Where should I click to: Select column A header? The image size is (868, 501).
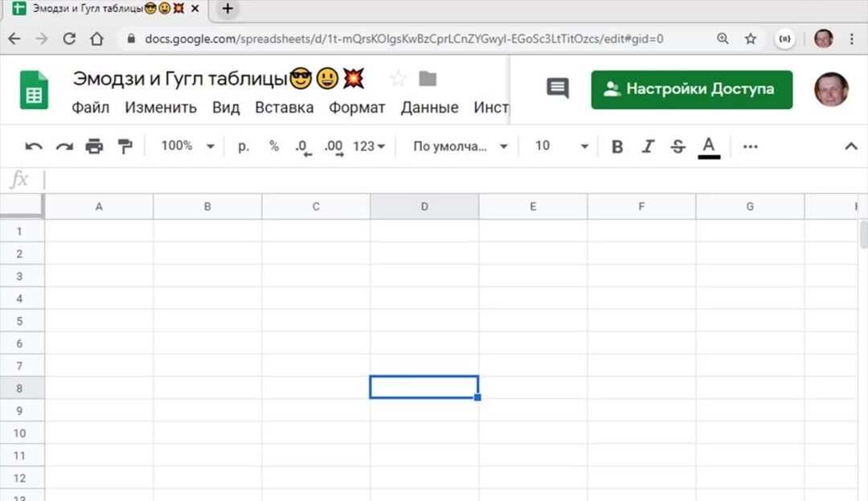tap(99, 207)
